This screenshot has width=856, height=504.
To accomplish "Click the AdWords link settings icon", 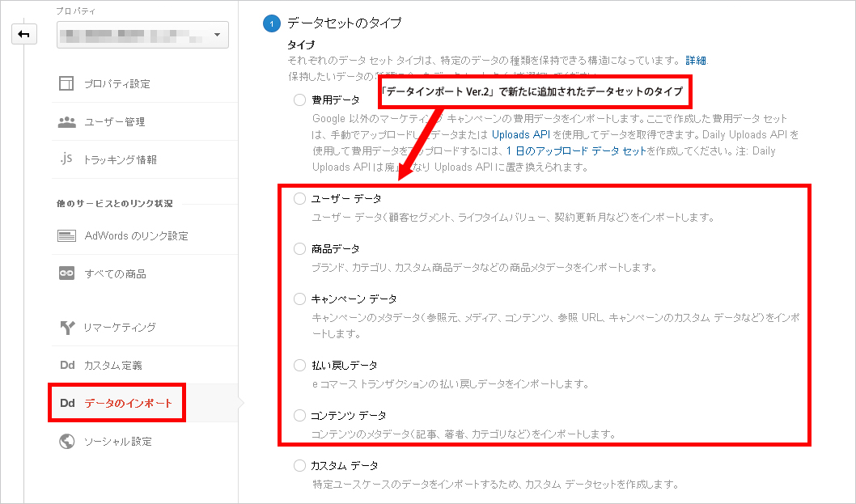I will click(x=67, y=235).
